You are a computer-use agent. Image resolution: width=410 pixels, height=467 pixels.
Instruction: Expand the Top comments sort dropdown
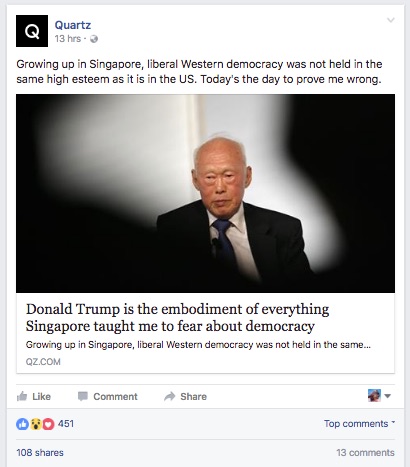359,423
